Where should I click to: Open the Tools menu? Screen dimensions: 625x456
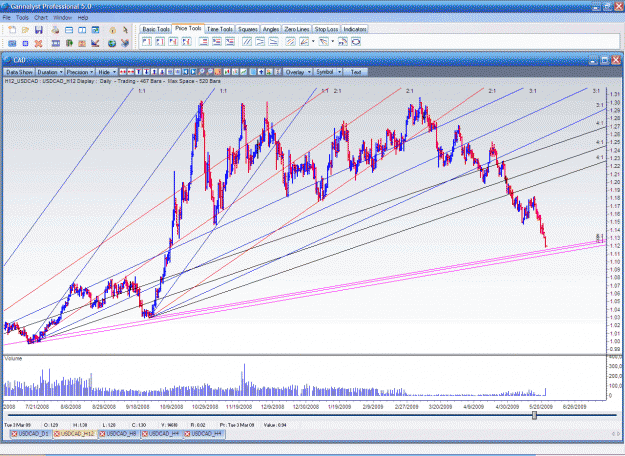(x=22, y=18)
